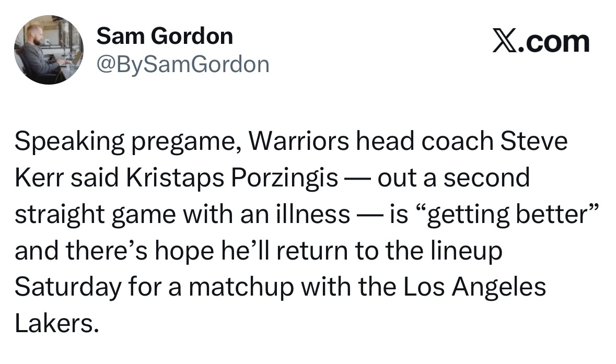Click the word Warriors in the tweet
Viewport: 616px width, 364px height.
tap(298, 141)
